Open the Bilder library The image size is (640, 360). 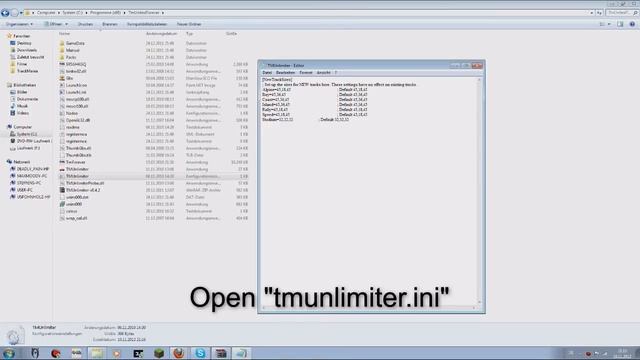22,92
